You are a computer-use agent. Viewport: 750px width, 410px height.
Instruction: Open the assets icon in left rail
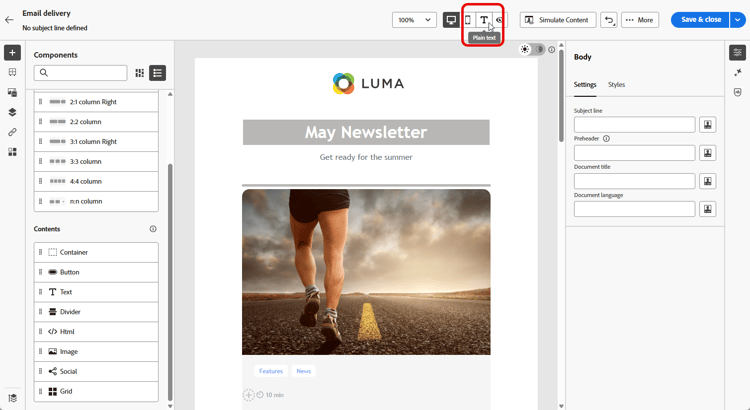(12, 92)
